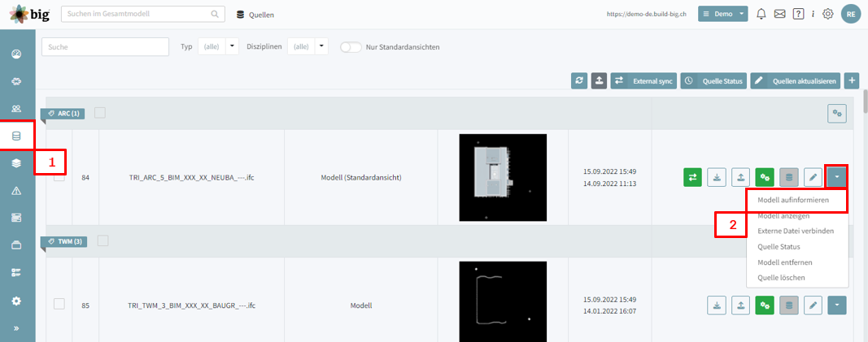Viewport: 868px width, 342px height.
Task: Click green sync arrows for source 84
Action: click(692, 177)
